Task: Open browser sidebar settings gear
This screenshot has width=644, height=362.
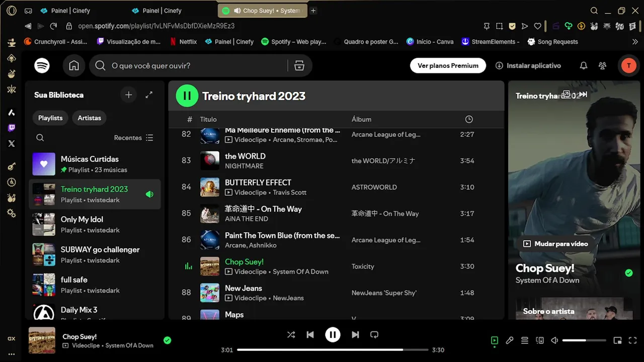Action: [12, 214]
